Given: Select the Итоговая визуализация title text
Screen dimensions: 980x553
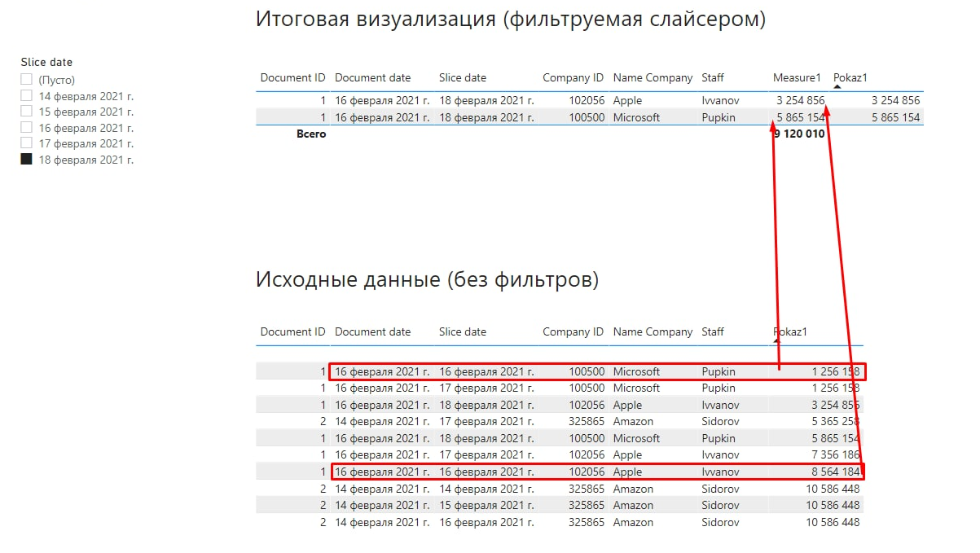Looking at the screenshot, I should click(x=511, y=20).
